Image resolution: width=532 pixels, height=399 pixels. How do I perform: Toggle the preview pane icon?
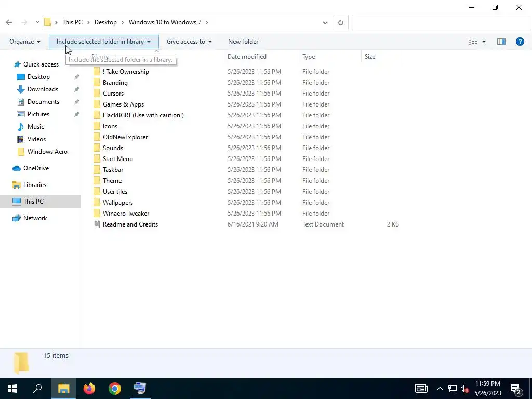point(501,42)
